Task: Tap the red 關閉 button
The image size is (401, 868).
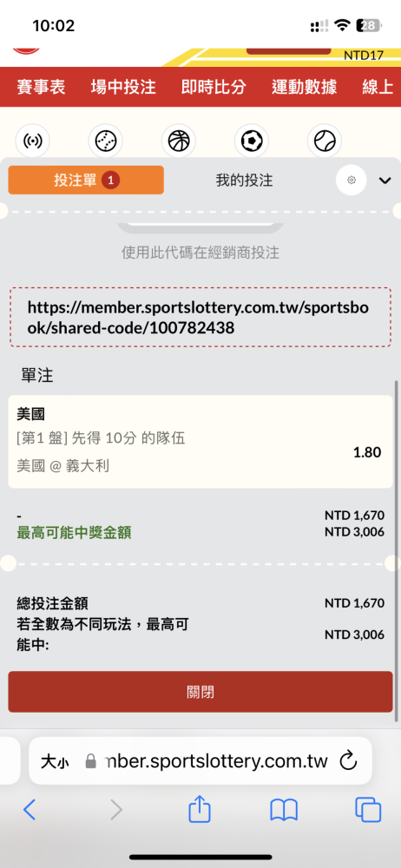Action: coord(200,692)
